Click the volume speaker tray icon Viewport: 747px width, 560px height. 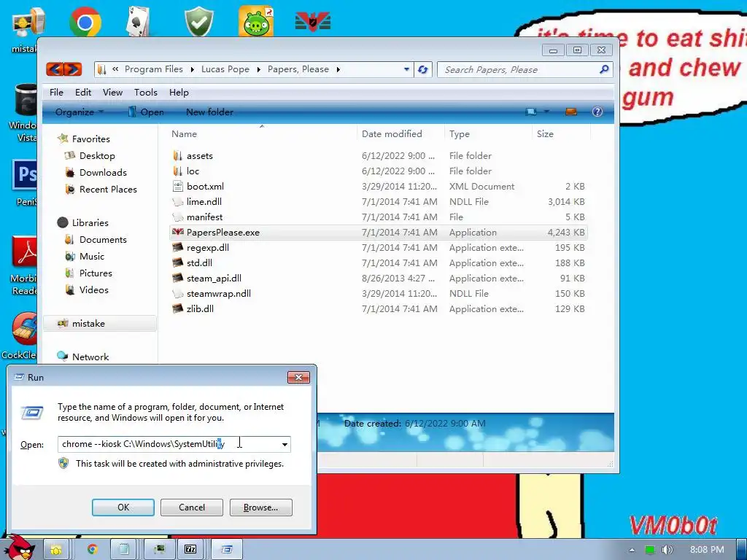[x=667, y=550]
